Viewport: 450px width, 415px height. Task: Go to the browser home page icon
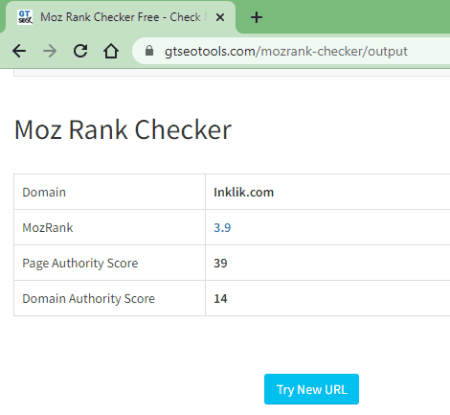[111, 51]
